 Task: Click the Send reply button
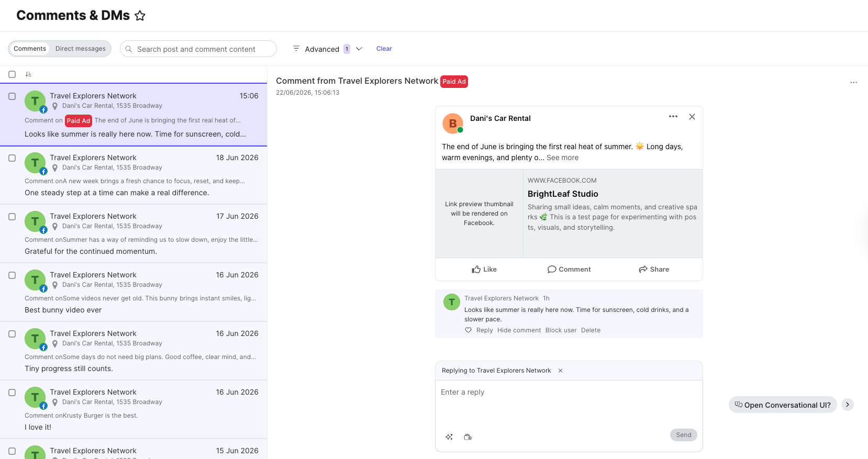(684, 435)
